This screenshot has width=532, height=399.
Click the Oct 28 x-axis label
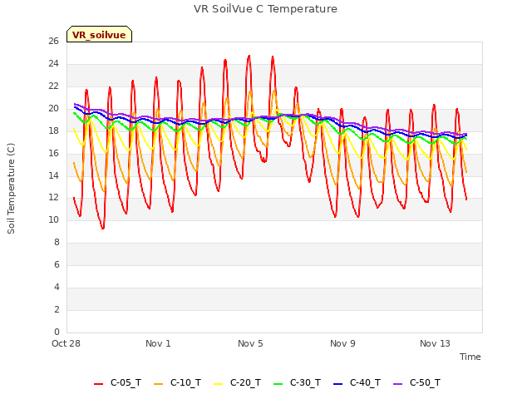tap(66, 343)
